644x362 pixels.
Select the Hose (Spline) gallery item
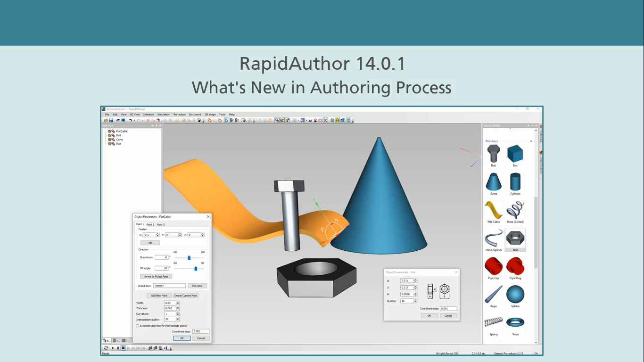(x=494, y=240)
